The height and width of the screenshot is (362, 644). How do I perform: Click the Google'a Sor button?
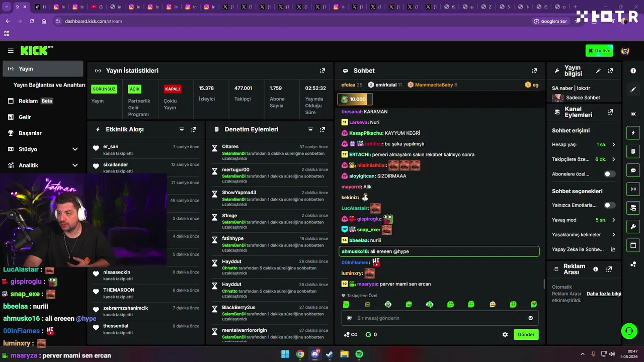[x=550, y=21]
